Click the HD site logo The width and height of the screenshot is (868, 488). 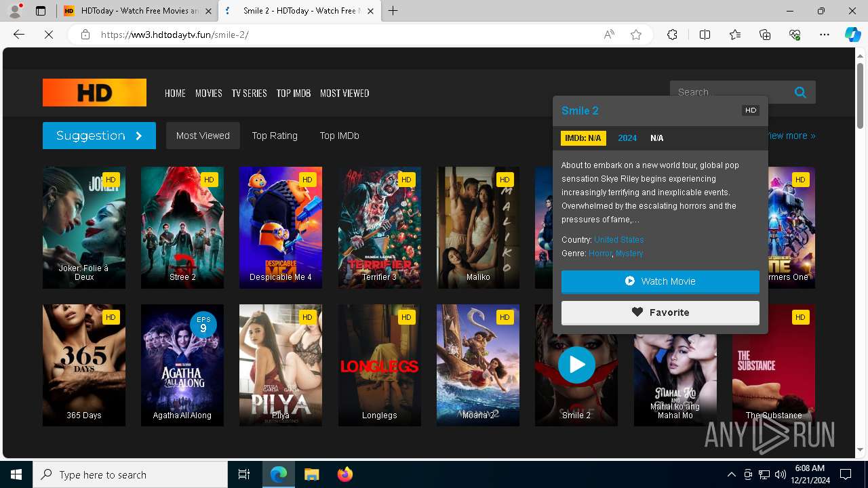click(94, 92)
